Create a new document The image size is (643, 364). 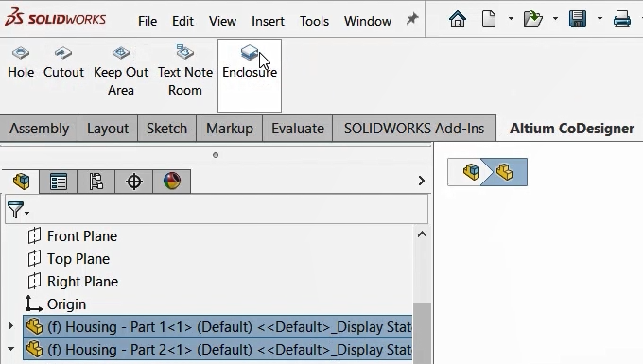[x=489, y=19]
